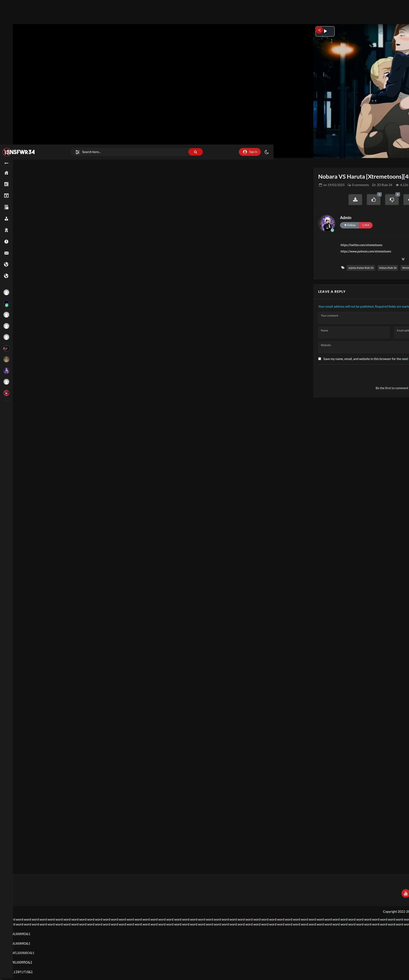409x980 pixels.
Task: Check the save name and email checkbox
Action: click(320, 359)
